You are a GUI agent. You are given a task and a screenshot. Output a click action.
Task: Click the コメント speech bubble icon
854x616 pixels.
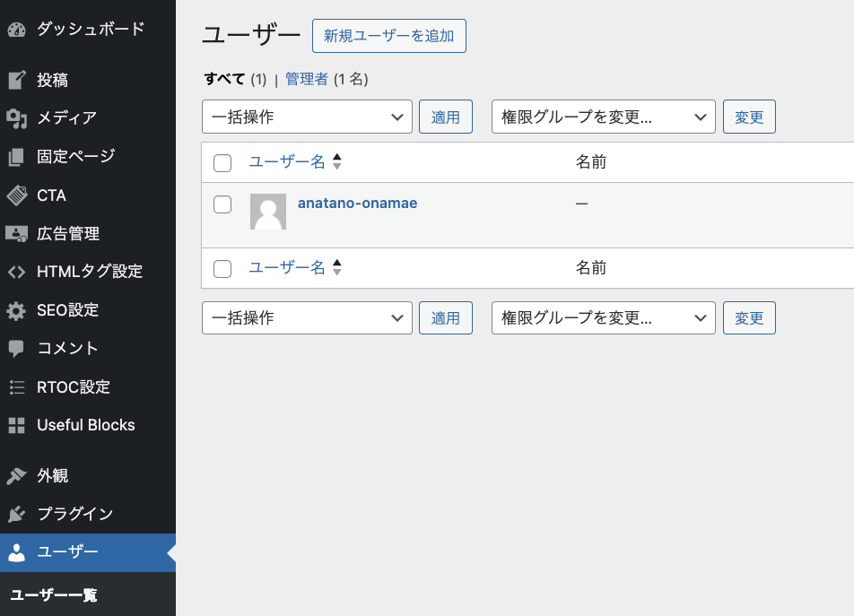[16, 349]
